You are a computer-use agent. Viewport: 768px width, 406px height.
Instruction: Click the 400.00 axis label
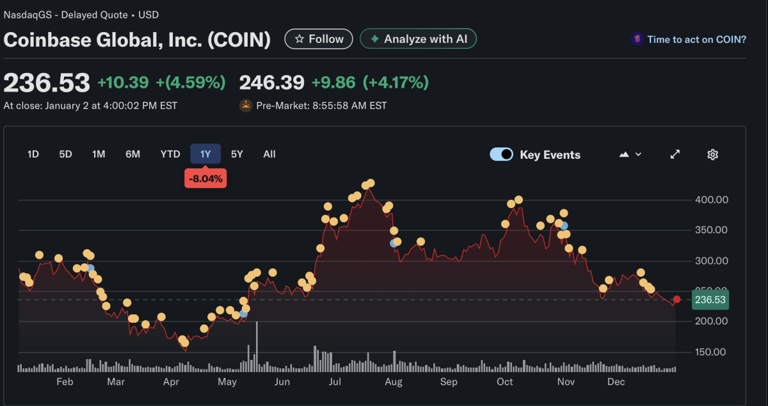point(712,200)
